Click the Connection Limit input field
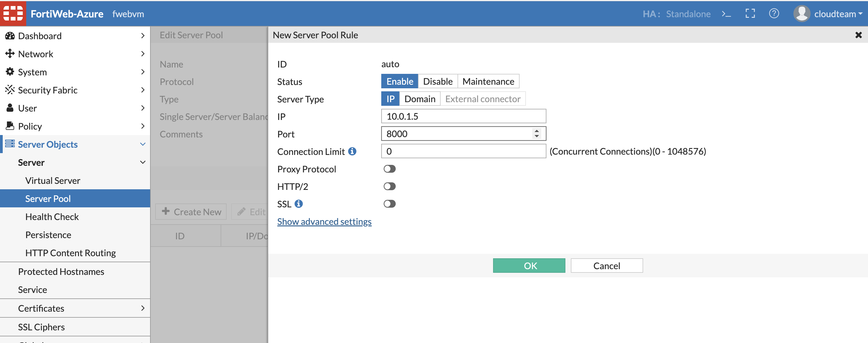This screenshot has width=868, height=343. [463, 151]
